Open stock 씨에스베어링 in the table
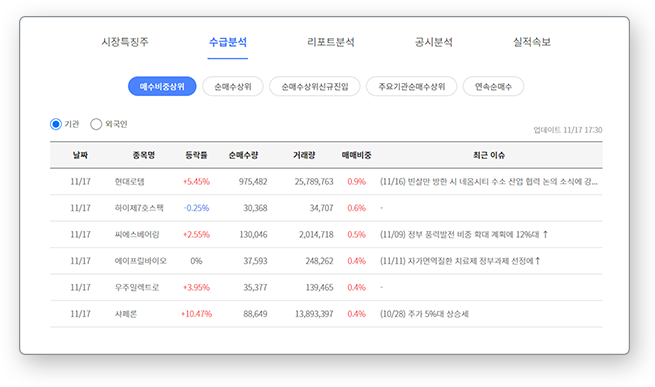 tap(137, 234)
